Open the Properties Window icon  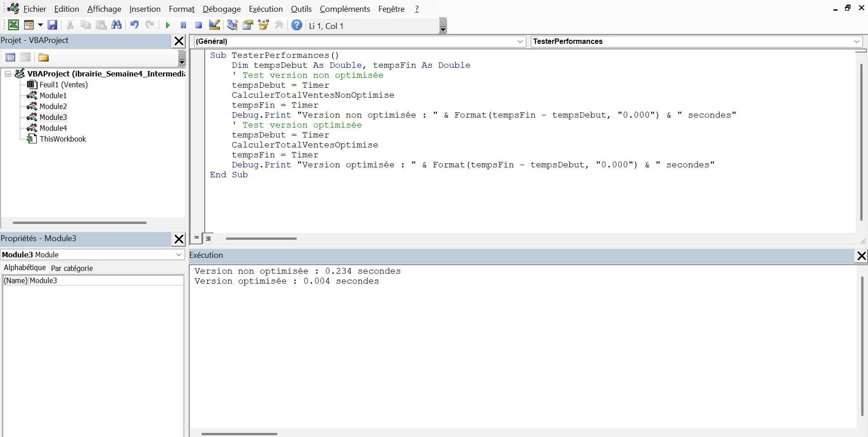click(x=248, y=25)
